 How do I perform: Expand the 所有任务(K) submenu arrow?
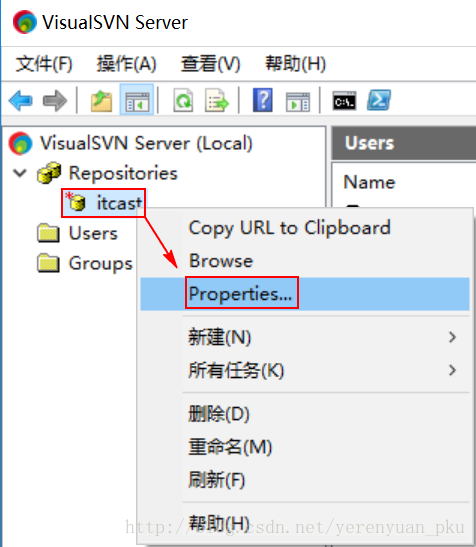click(x=452, y=370)
